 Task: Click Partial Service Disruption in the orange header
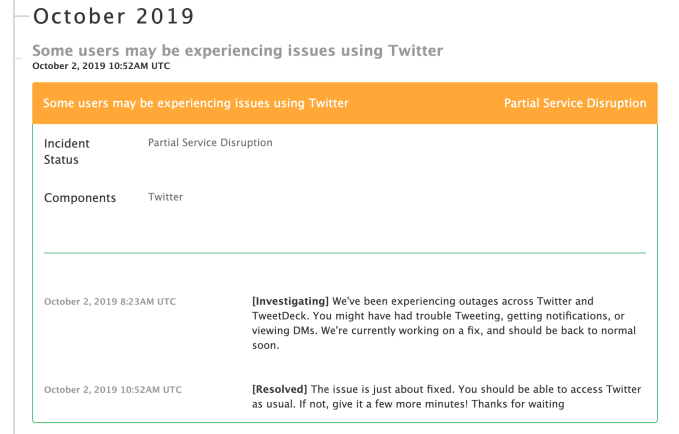(x=575, y=103)
